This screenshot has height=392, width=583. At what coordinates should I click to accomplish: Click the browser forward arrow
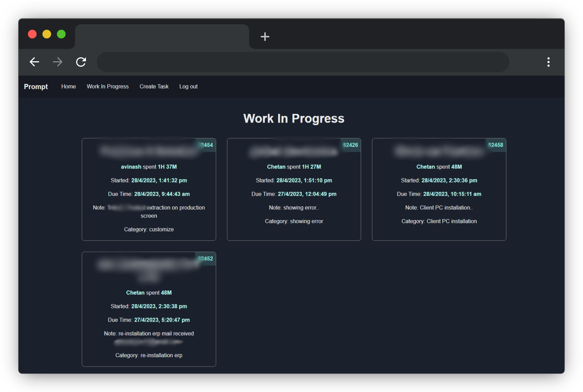coord(58,62)
